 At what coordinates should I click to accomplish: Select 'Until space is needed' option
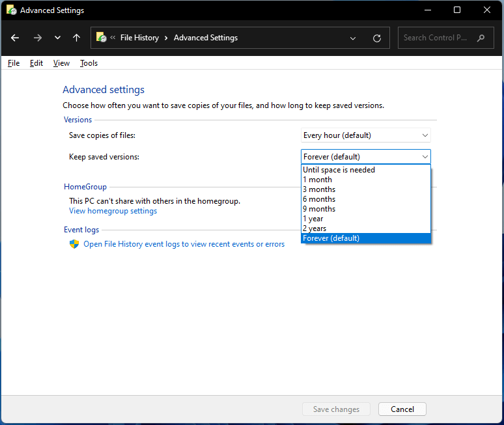coord(339,170)
